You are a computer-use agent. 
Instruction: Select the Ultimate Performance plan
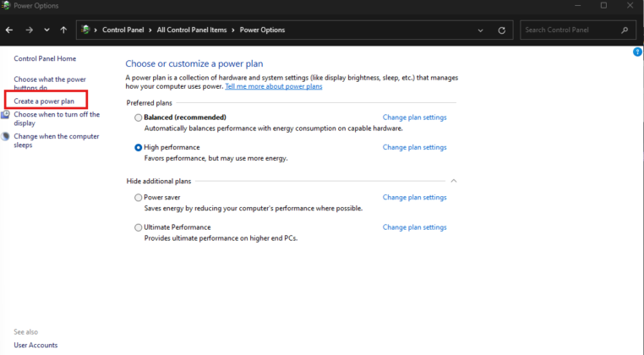139,227
